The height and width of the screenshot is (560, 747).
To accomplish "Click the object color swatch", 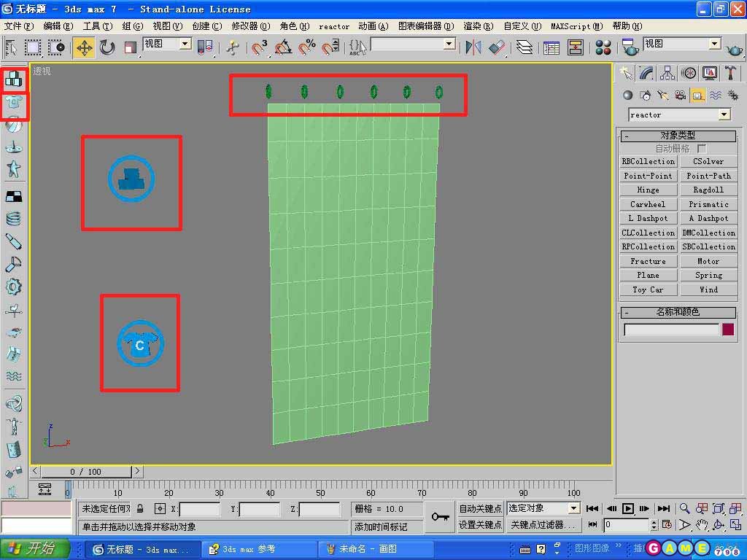I will pos(727,330).
